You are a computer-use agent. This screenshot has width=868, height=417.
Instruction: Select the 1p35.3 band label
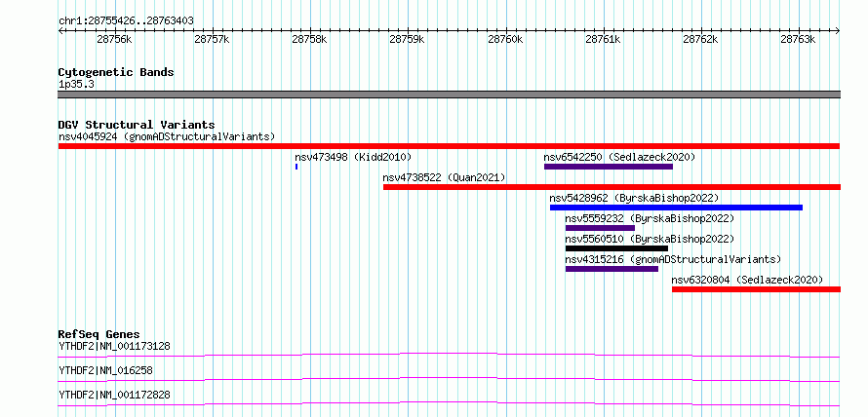76,85
